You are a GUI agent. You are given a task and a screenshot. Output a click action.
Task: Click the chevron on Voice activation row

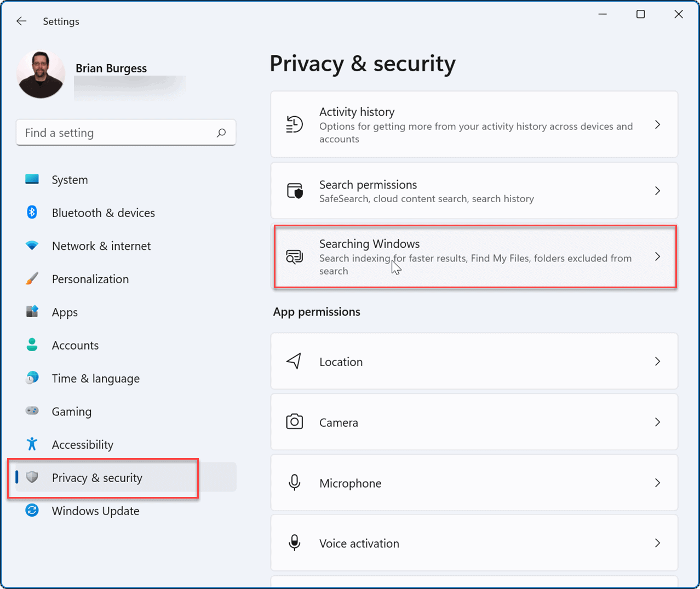coord(657,543)
